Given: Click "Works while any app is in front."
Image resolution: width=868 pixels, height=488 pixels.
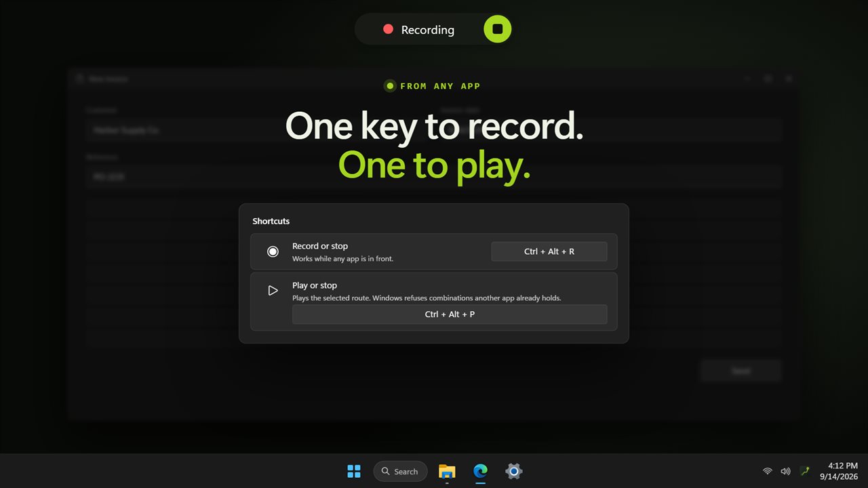Looking at the screenshot, I should pos(342,259).
